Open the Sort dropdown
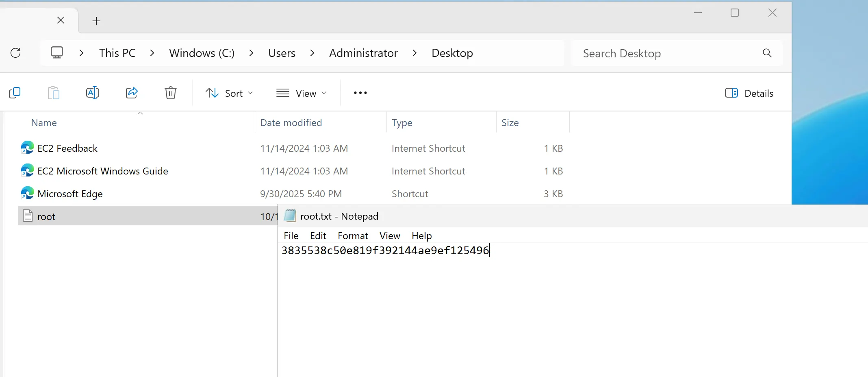This screenshot has width=868, height=377. click(229, 93)
